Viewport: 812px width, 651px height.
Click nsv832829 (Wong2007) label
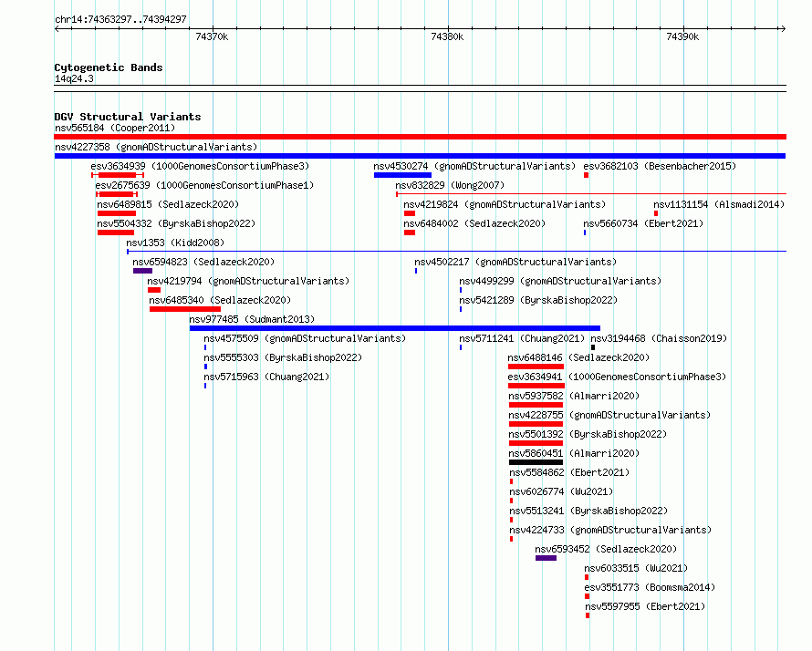coord(450,185)
